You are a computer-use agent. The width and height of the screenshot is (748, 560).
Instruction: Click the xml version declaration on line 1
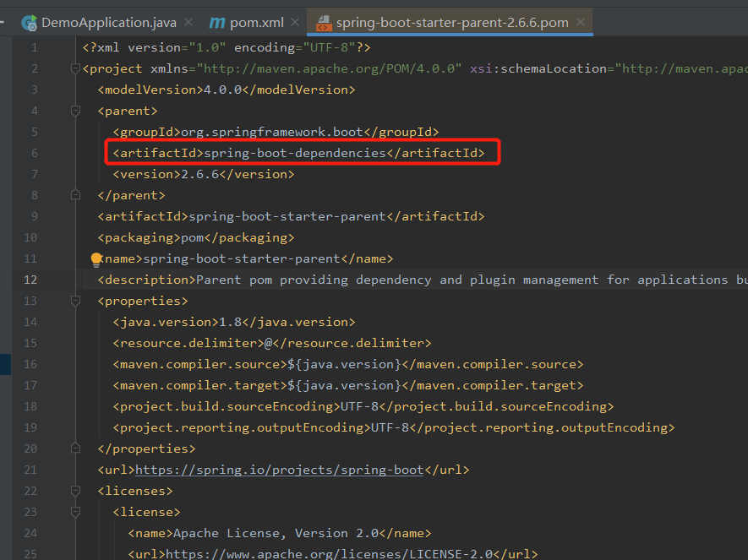point(227,47)
